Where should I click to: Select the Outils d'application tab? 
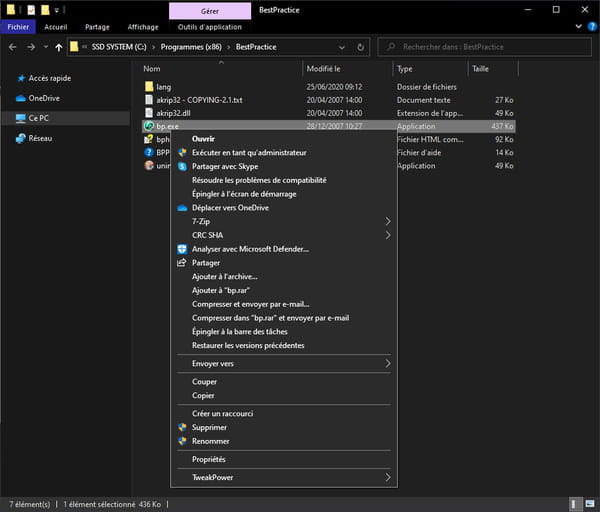(210, 27)
